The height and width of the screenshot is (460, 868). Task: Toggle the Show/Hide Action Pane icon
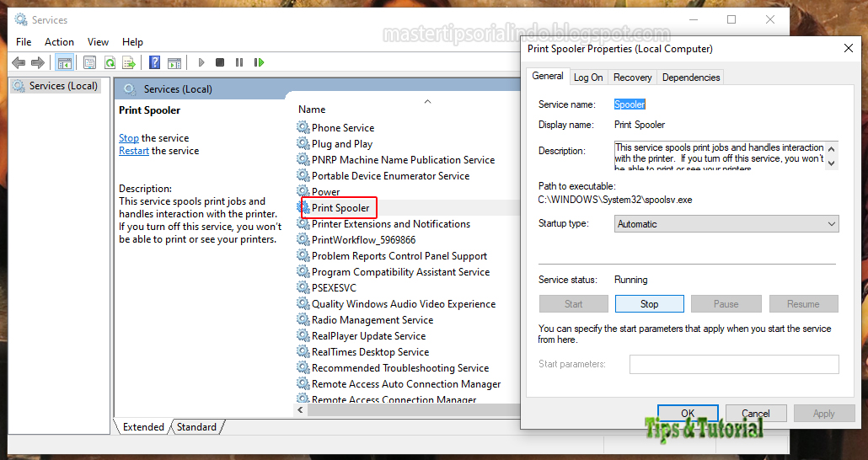[x=174, y=62]
